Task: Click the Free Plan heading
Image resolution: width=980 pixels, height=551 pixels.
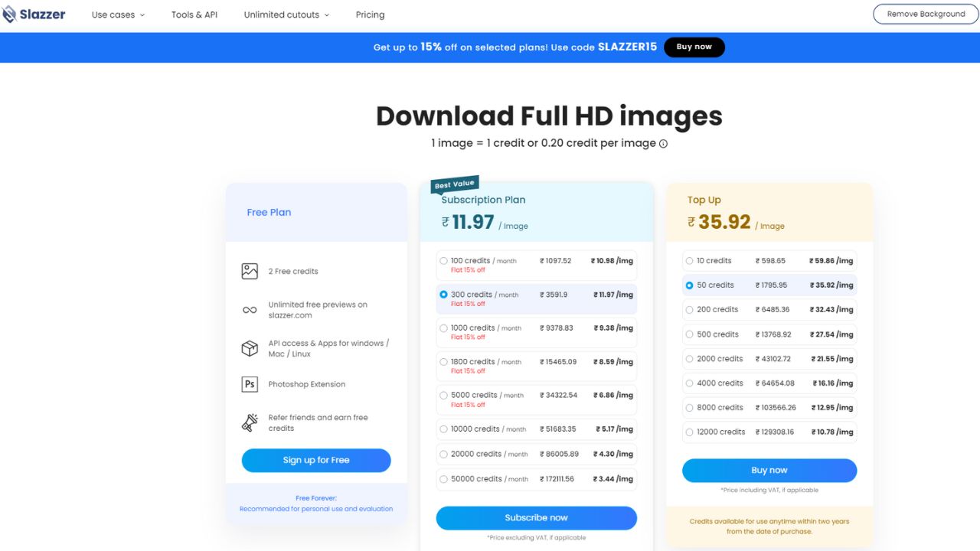Action: [x=269, y=212]
